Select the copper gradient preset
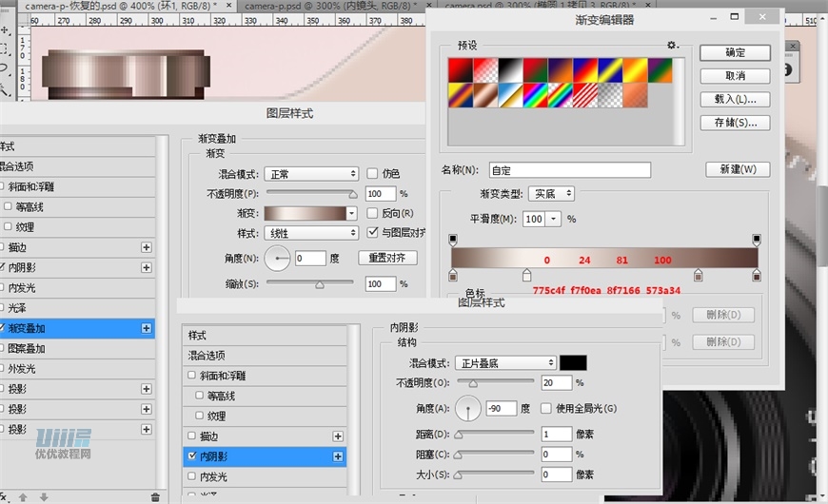Screen dimensions: 828x504 [485, 95]
